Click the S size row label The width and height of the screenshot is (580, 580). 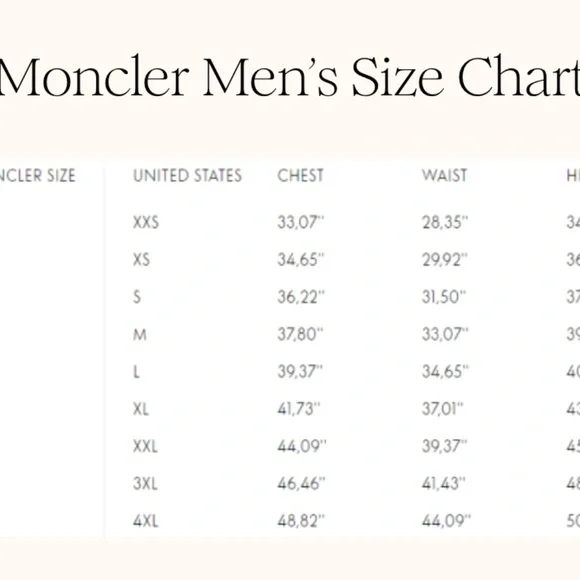click(x=137, y=297)
